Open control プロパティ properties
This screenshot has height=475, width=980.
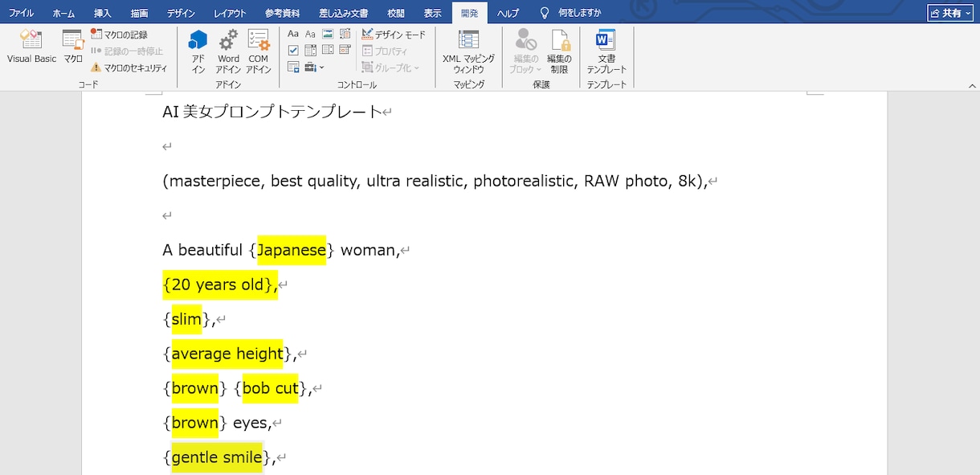click(x=386, y=51)
